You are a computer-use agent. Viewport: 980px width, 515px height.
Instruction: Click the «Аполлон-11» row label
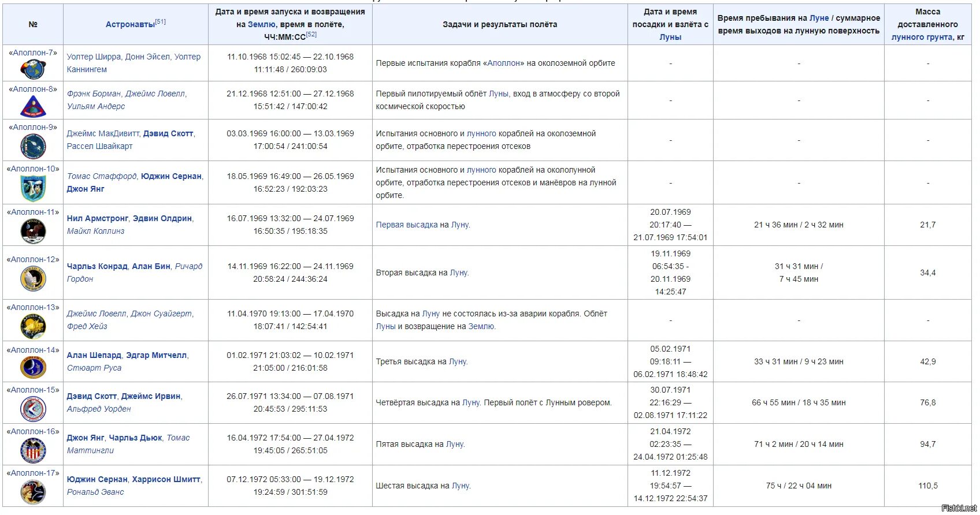coord(33,212)
